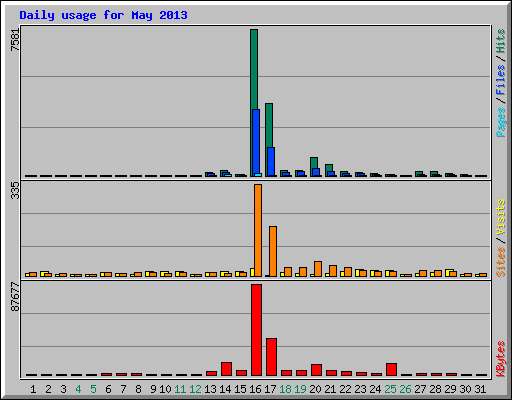Click day label 20 on the x-axis
The width and height of the screenshot is (512, 400).
[x=315, y=389]
